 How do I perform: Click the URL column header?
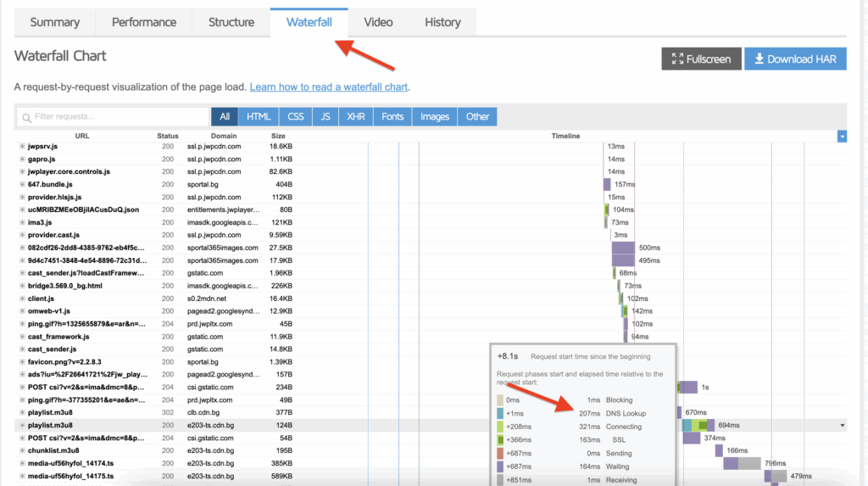82,136
